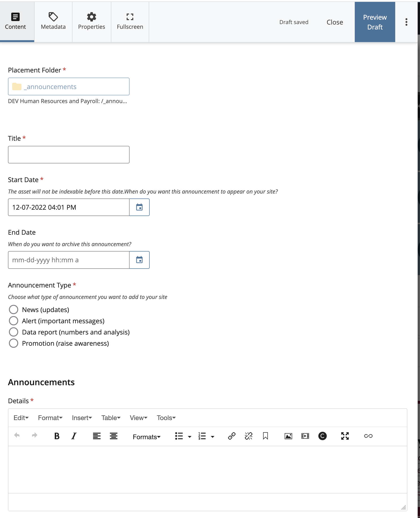Open Start Date calendar picker
Viewport: 420px width, 518px height.
point(139,207)
